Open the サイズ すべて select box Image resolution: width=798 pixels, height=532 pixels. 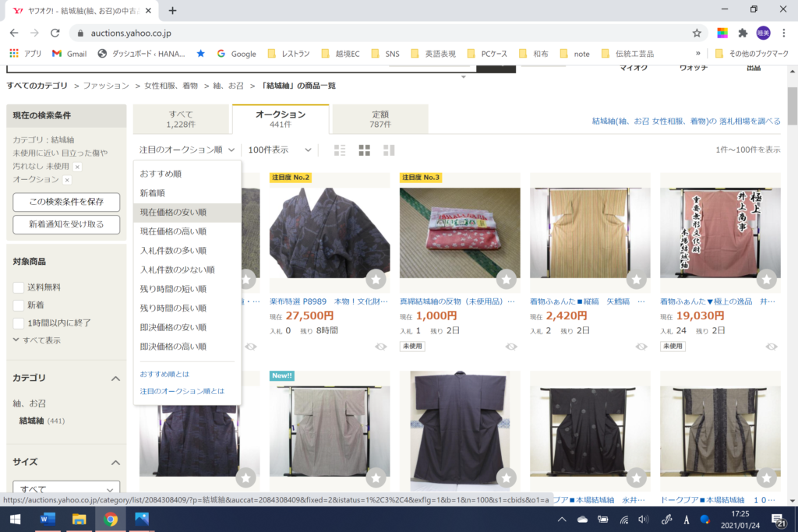point(66,488)
